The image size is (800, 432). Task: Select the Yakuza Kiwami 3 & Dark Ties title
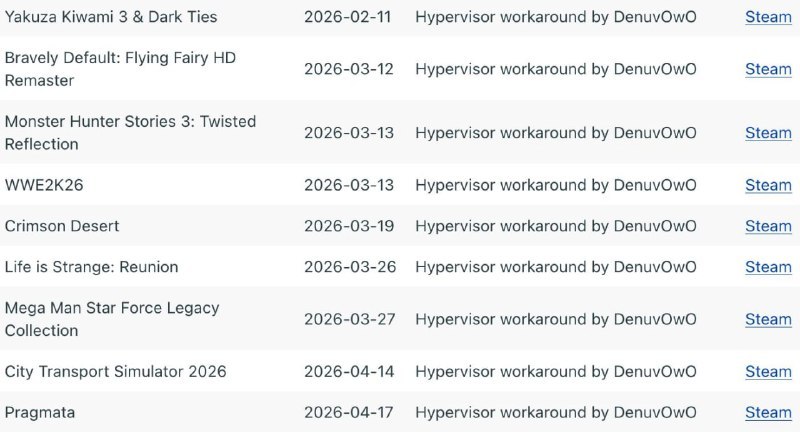pyautogui.click(x=111, y=17)
